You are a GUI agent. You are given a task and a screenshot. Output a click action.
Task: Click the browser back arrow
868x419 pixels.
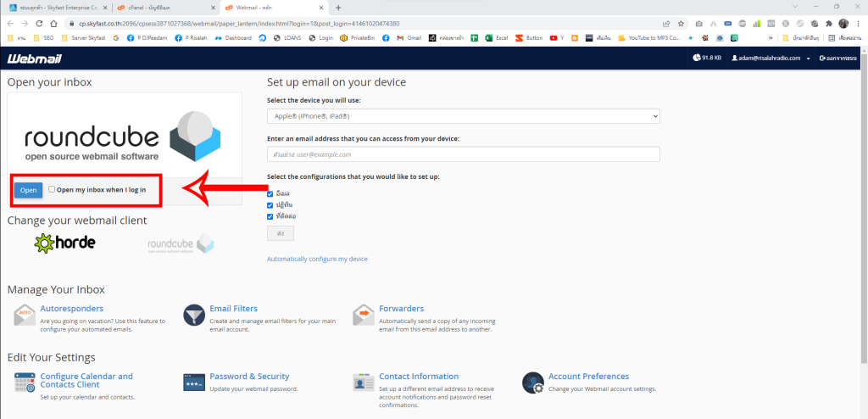point(10,24)
